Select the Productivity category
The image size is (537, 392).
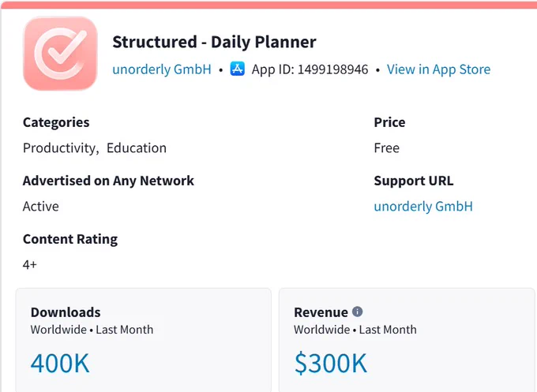59,148
